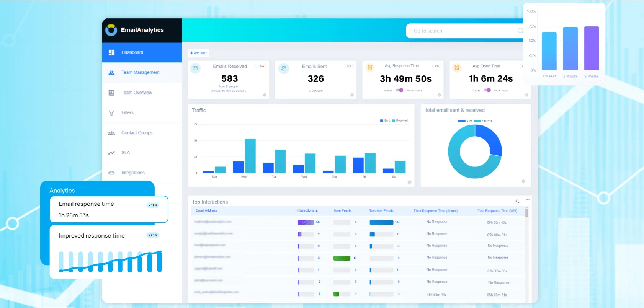Click the '45h 53m 14s' response time cell
The width and height of the screenshot is (644, 308).
click(x=436, y=295)
